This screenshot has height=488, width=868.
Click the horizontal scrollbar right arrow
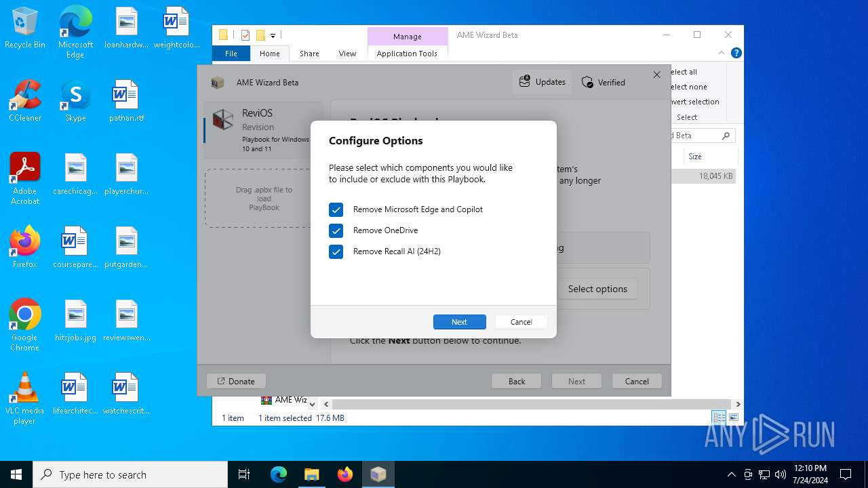[x=738, y=404]
